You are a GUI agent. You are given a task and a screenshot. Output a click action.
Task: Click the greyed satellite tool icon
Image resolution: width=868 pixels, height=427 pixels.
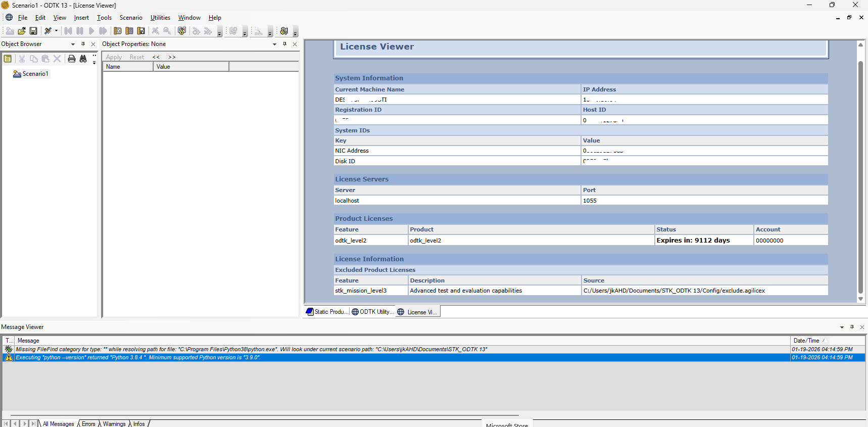[156, 31]
